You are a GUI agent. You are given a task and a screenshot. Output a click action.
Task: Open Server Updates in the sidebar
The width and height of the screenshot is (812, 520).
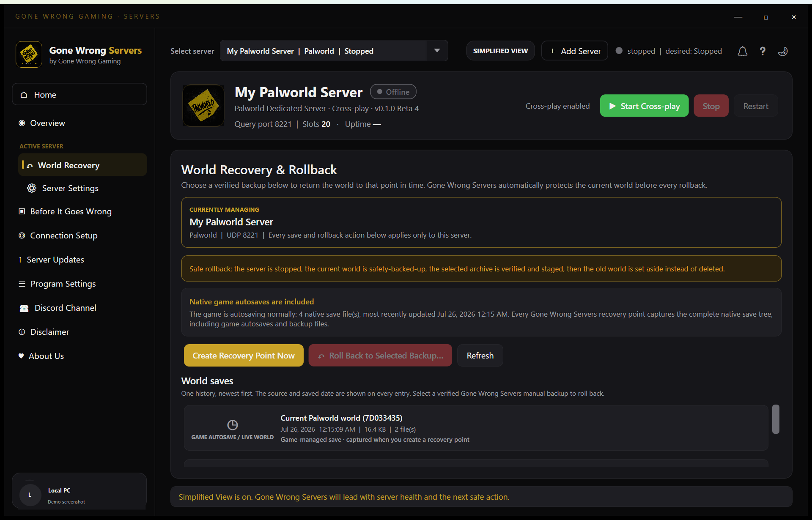(80, 260)
